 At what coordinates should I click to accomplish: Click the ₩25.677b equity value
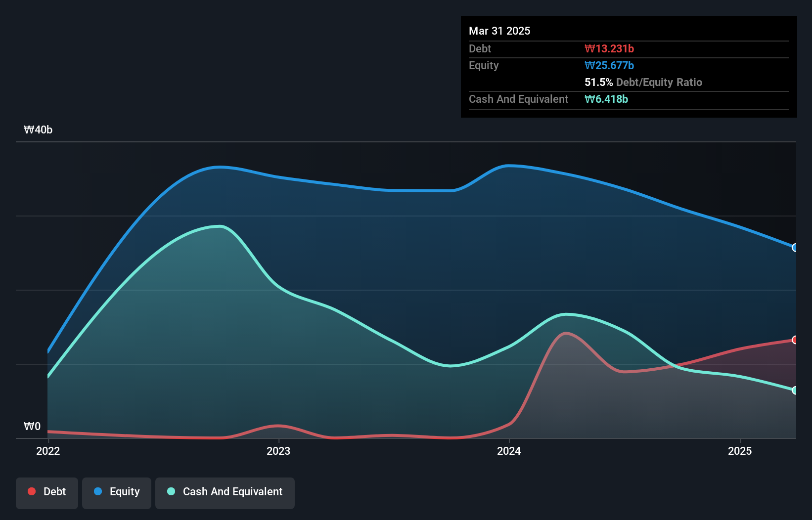click(x=609, y=65)
